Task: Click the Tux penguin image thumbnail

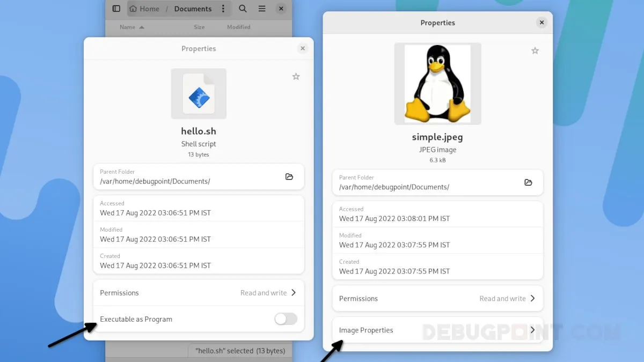Action: 437,84
